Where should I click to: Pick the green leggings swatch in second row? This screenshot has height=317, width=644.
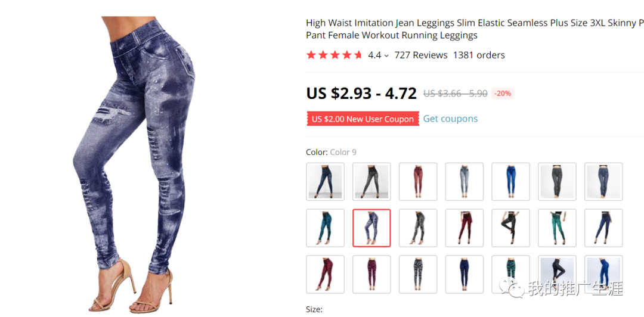coord(557,228)
